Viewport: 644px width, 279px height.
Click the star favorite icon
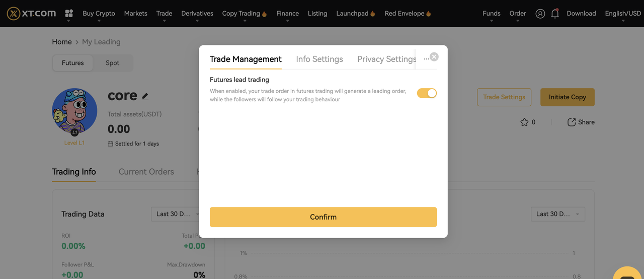(x=524, y=122)
